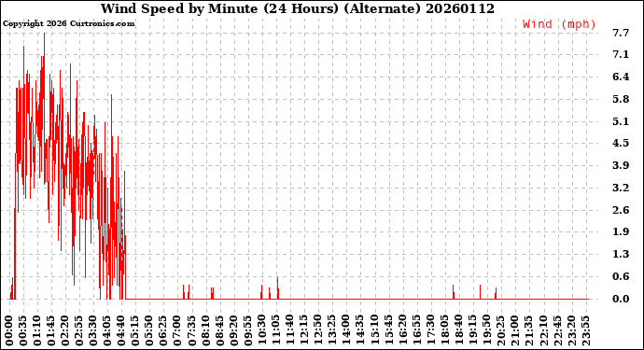Click the 15:10 time label
Viewport: 644px width, 350px height.
[x=374, y=330]
